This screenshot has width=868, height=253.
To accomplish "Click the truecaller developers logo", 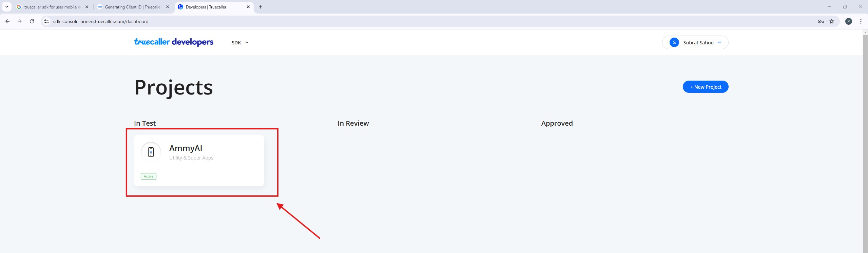I will click(x=174, y=42).
